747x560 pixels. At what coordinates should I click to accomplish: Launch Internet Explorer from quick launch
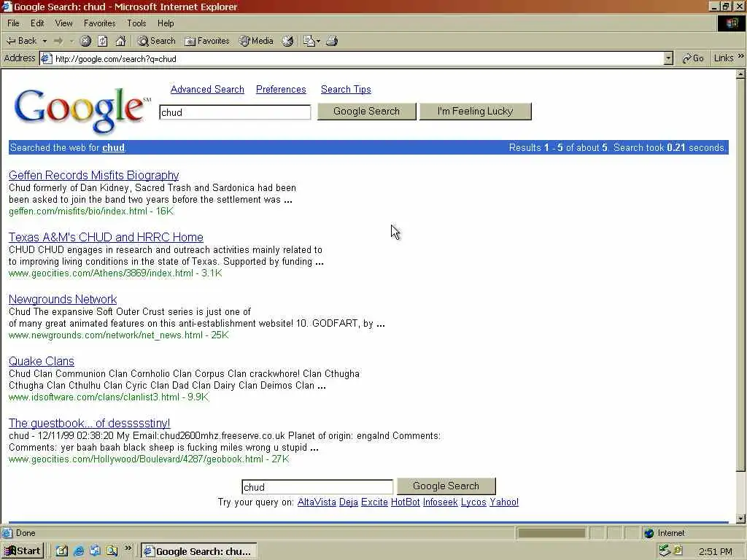(x=79, y=551)
